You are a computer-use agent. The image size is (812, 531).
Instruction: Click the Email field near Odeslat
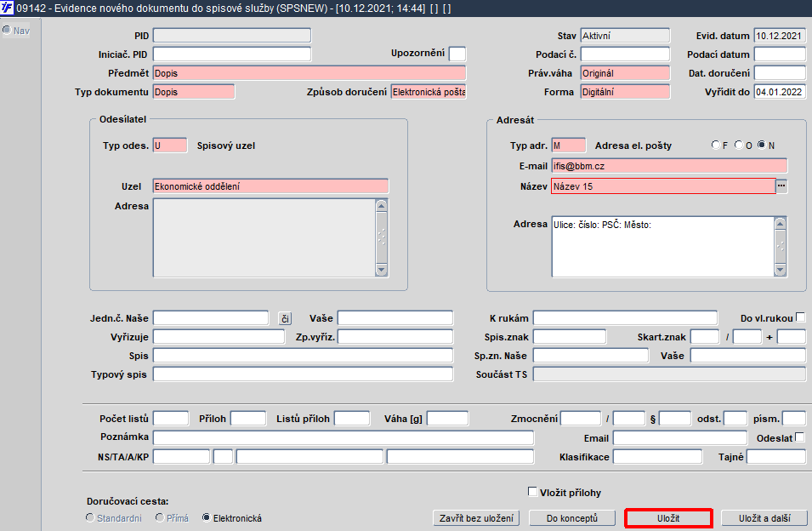click(680, 437)
